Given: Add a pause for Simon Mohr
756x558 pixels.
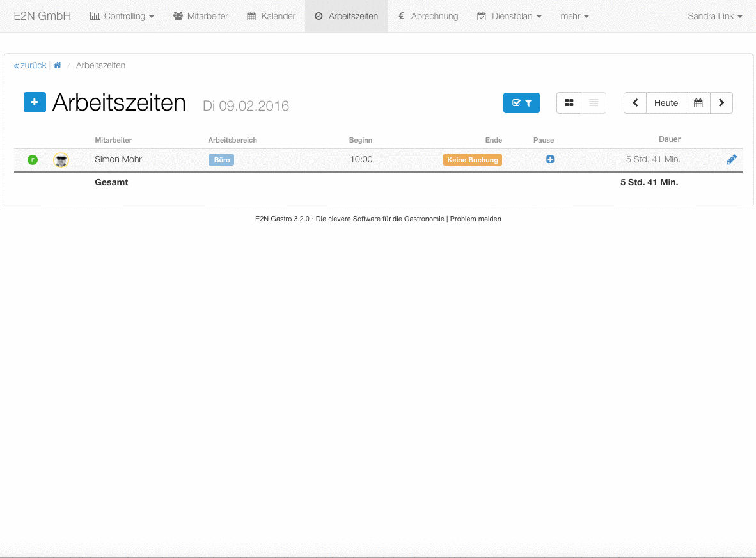Looking at the screenshot, I should 550,159.
